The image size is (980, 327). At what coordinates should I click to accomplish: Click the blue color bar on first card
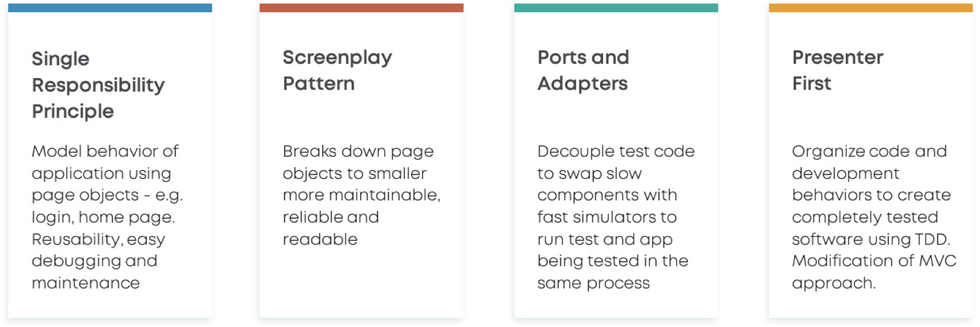point(110,8)
